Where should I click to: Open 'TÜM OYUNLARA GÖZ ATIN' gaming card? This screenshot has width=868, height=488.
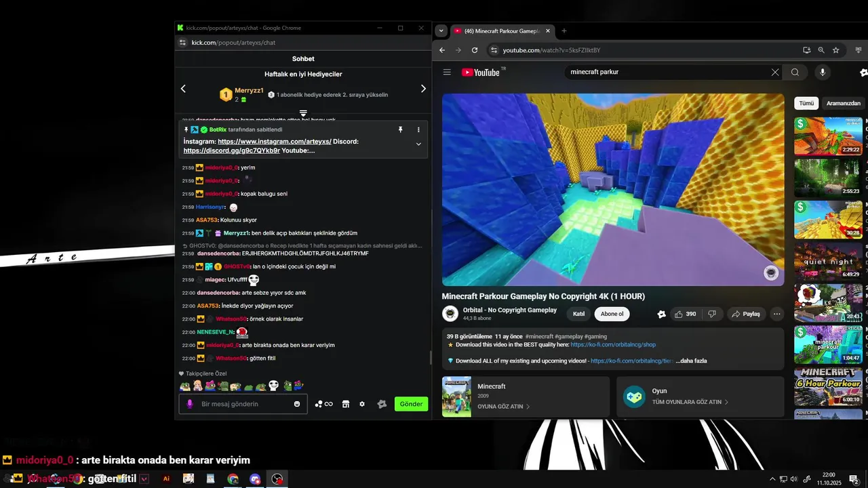[701, 396]
